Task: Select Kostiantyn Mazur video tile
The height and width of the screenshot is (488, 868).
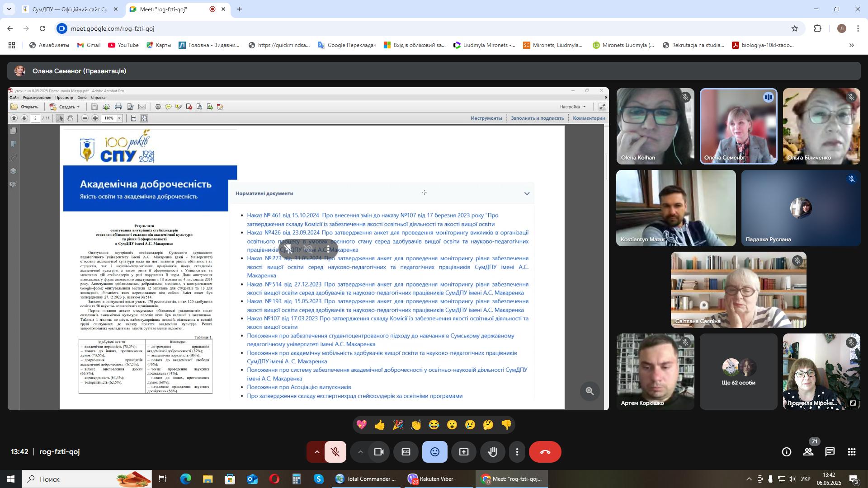Action: click(676, 208)
